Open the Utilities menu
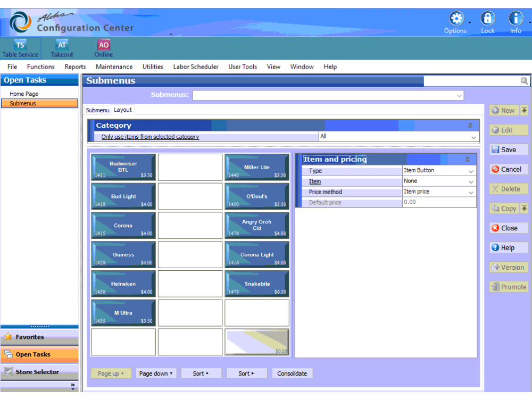 [x=153, y=67]
